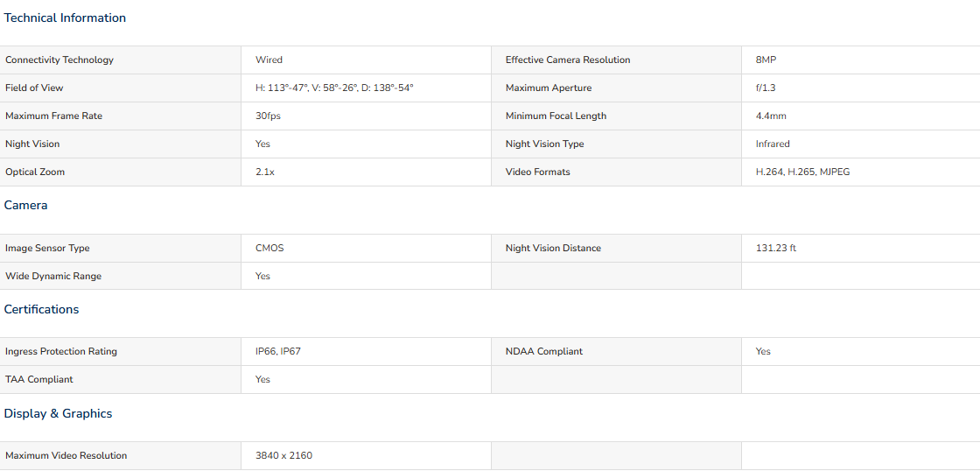Click the Display & Graphics heading
Image resolution: width=980 pixels, height=471 pixels.
pos(58,414)
